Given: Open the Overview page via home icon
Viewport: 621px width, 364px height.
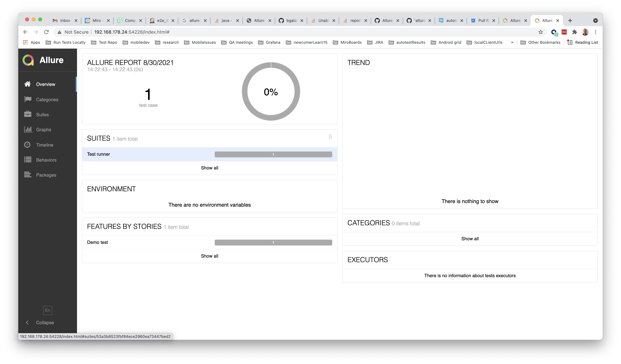Looking at the screenshot, I should (x=28, y=84).
